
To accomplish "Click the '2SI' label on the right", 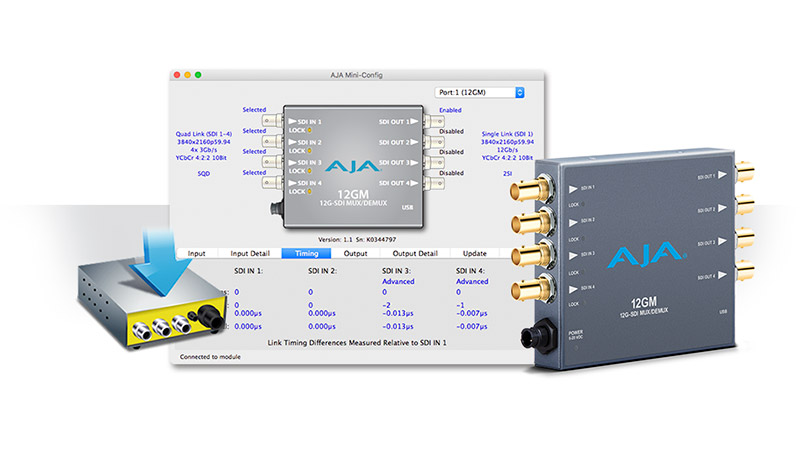I will 507,173.
